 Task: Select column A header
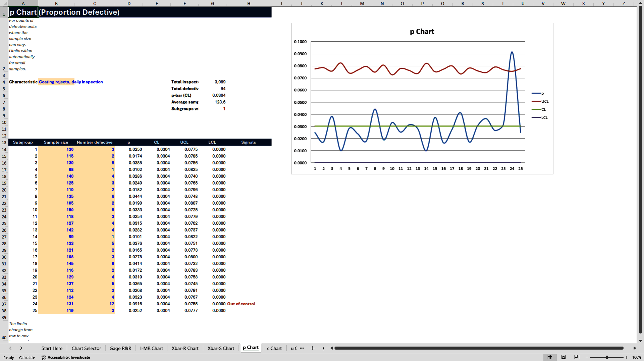23,3
